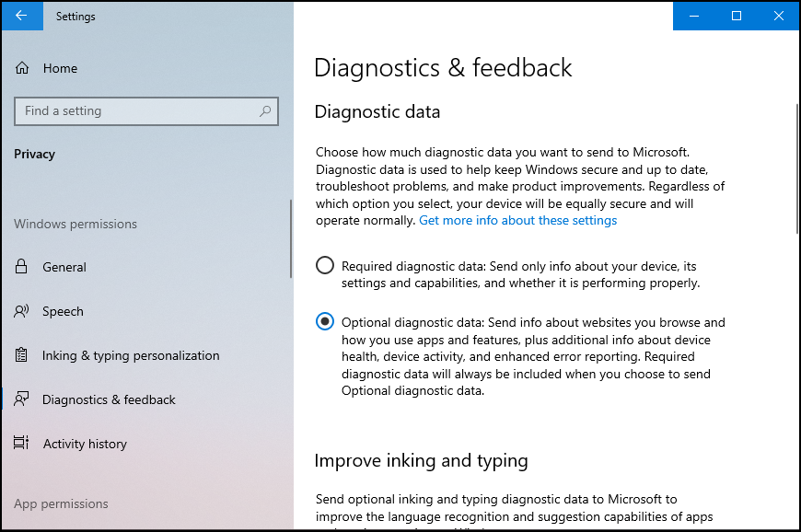Open the Activity history settings page

84,444
